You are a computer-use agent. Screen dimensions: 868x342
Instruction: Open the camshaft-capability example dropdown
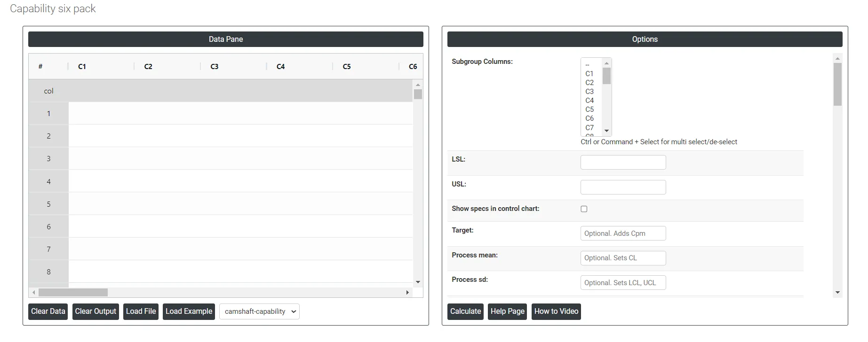[260, 311]
